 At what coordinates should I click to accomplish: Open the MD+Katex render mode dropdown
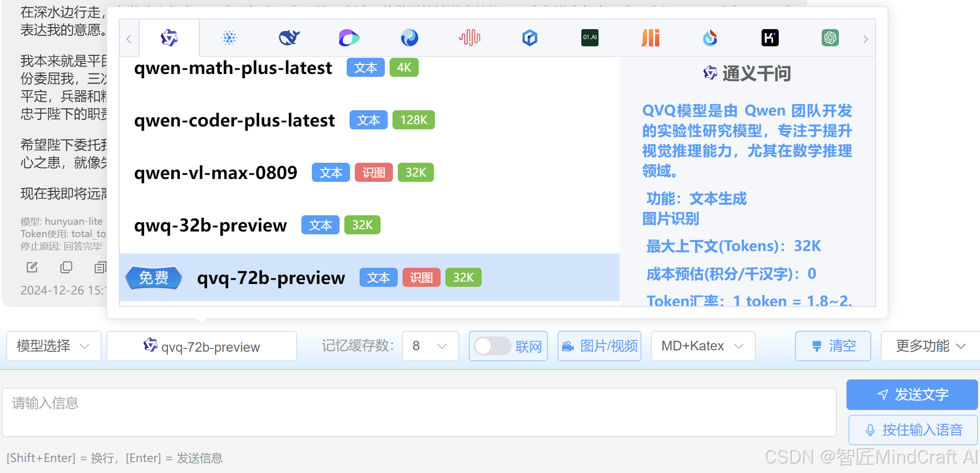point(703,346)
